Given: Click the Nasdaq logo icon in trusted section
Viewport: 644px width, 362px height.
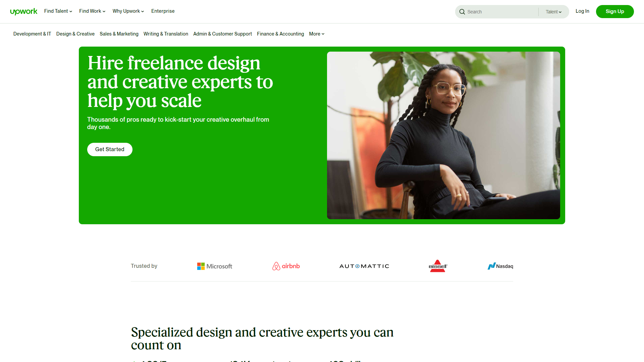Looking at the screenshot, I should 491,266.
